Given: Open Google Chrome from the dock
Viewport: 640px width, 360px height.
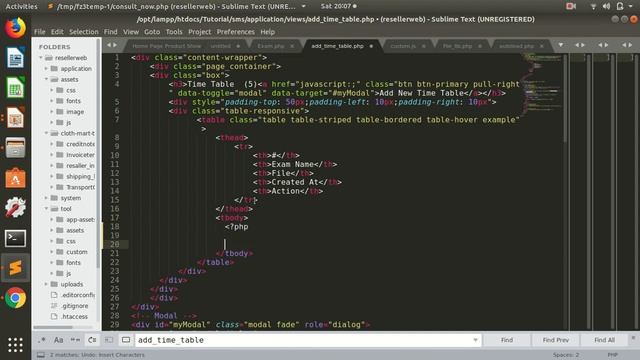Looking at the screenshot, I should (x=16, y=298).
